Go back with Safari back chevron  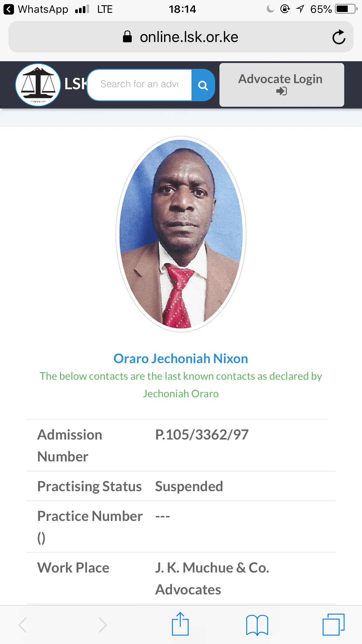[23, 625]
